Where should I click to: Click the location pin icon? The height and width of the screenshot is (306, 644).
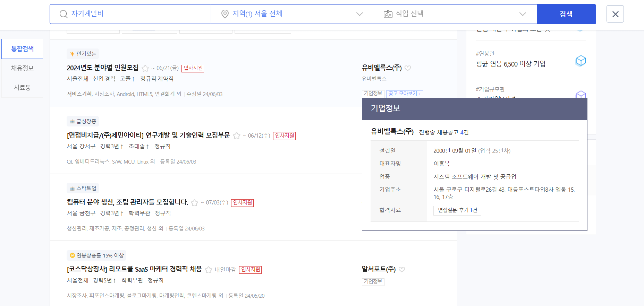pos(225,14)
